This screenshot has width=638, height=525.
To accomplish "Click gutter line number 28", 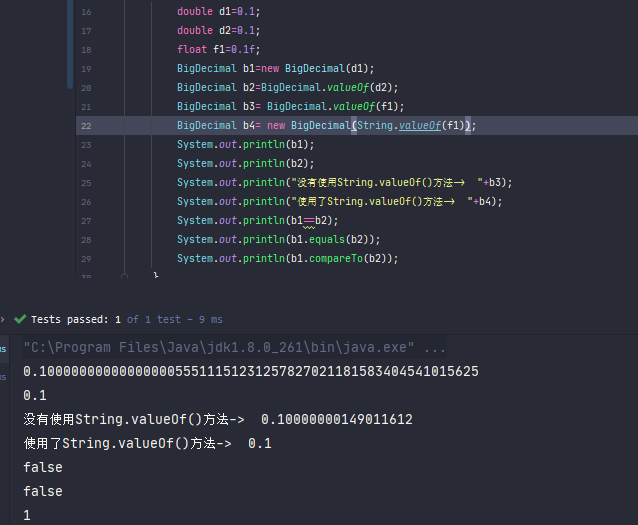I will [86, 240].
